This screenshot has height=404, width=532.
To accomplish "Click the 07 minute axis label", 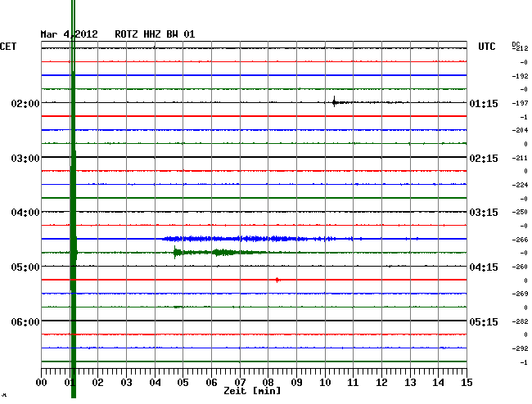I will (240, 383).
